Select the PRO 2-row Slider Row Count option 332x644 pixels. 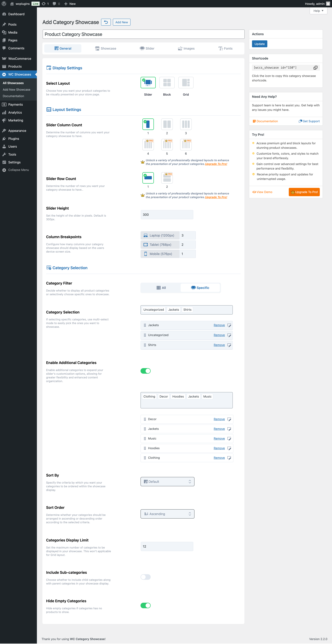coord(167,178)
